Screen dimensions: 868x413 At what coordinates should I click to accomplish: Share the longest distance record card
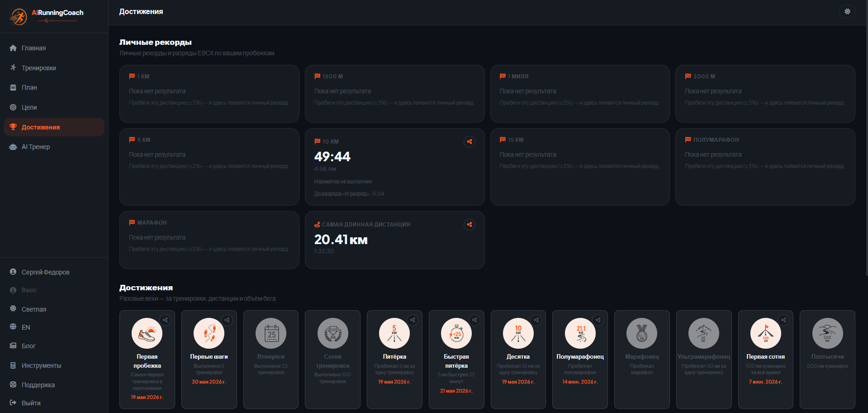[470, 225]
